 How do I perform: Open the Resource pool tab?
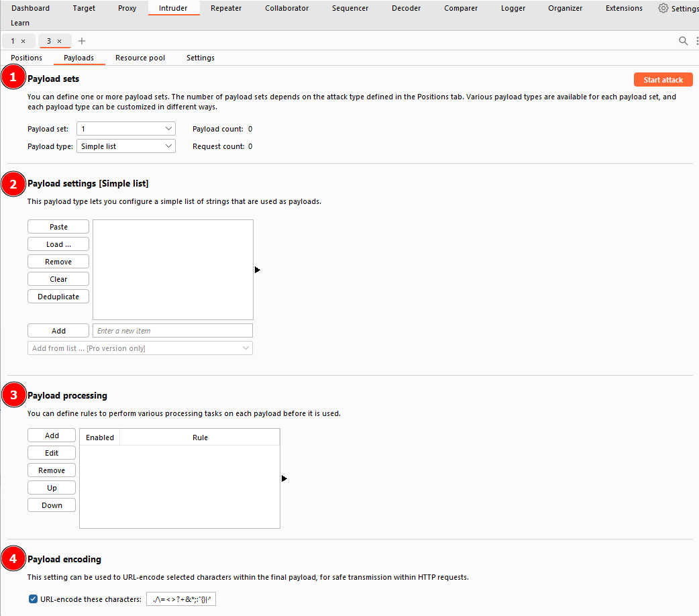(140, 58)
